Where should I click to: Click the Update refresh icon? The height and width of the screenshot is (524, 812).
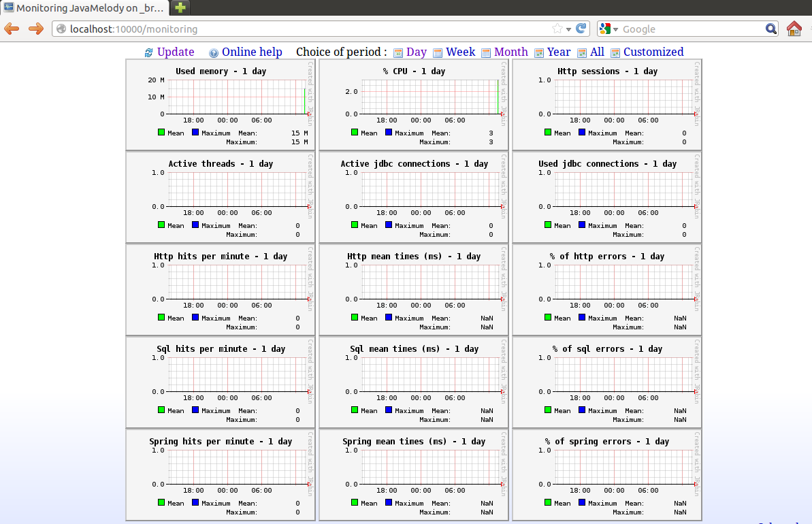(148, 53)
